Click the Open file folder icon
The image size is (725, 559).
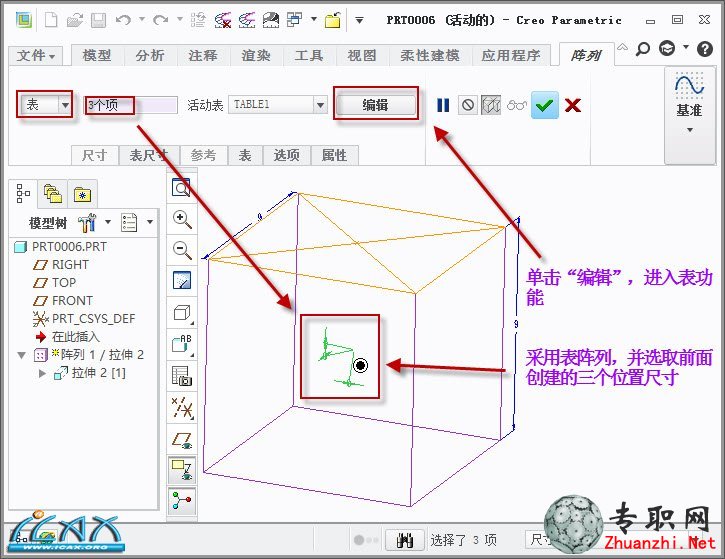click(74, 20)
